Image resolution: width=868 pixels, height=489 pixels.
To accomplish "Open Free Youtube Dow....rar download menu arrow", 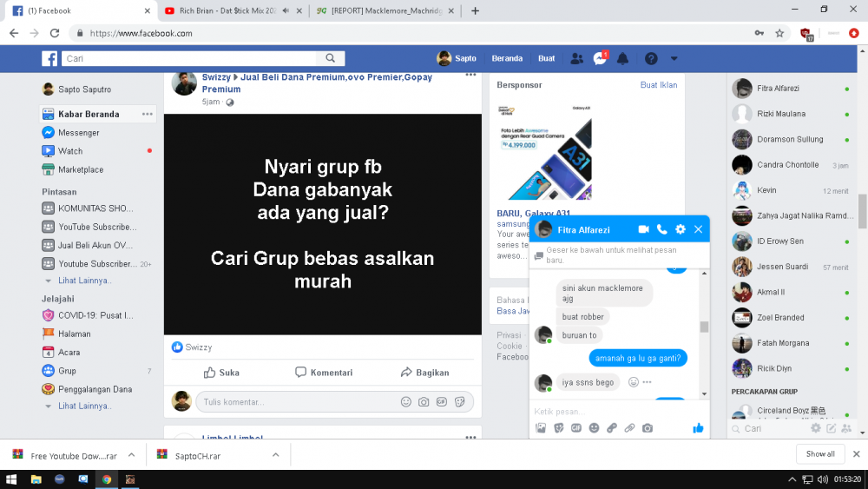I will (131, 455).
